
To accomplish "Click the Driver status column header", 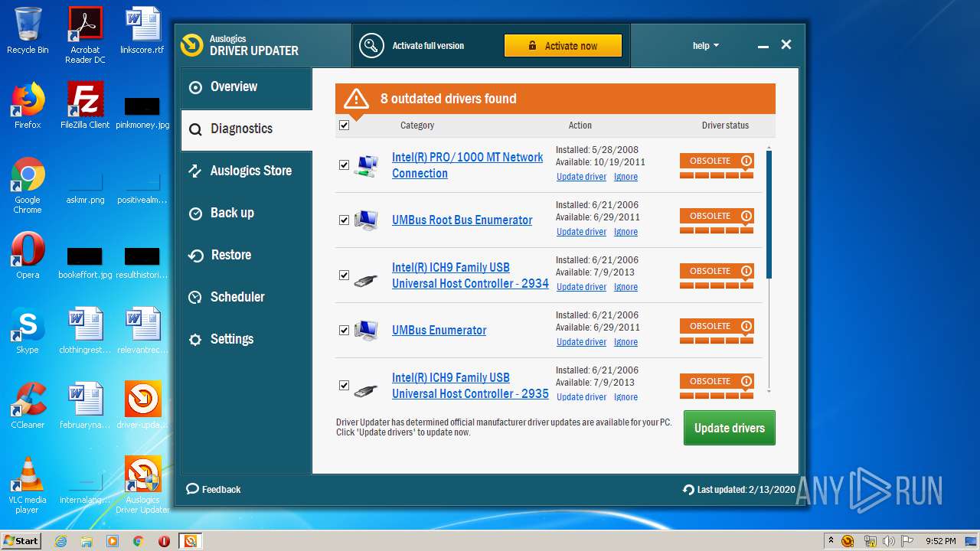I will (x=725, y=126).
